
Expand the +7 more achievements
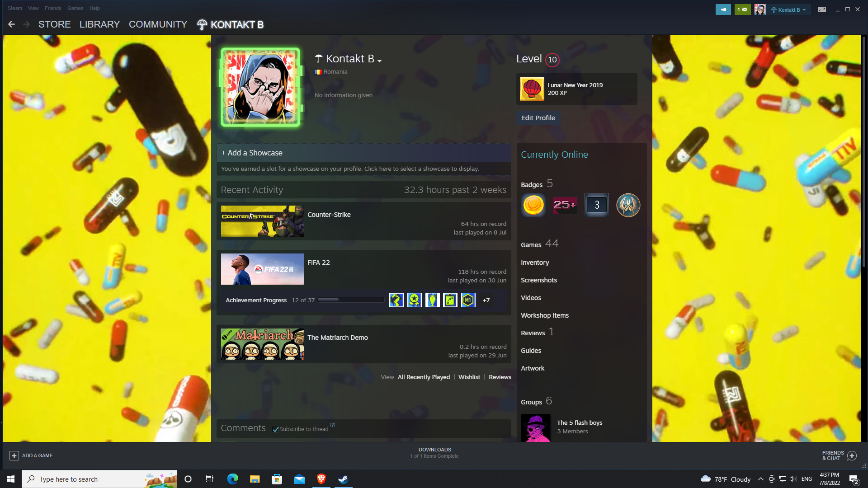coord(486,300)
